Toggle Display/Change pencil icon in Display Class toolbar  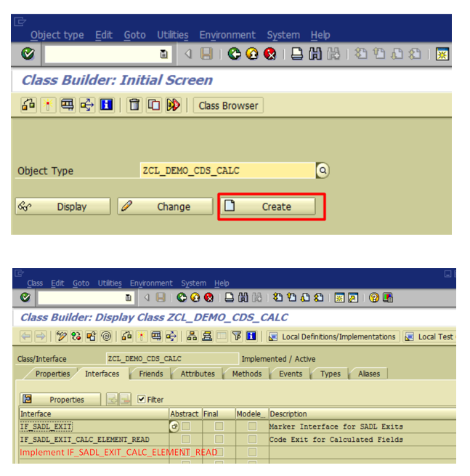pos(61,336)
